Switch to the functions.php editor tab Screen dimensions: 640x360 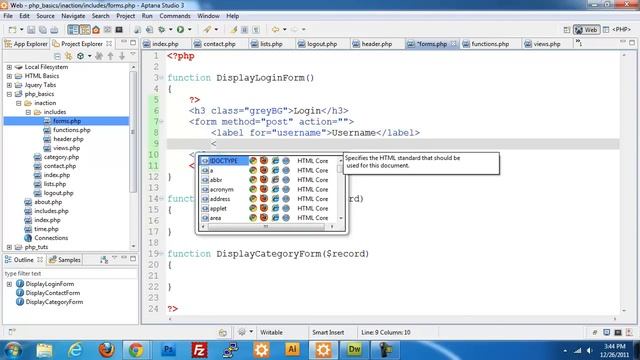click(x=486, y=44)
